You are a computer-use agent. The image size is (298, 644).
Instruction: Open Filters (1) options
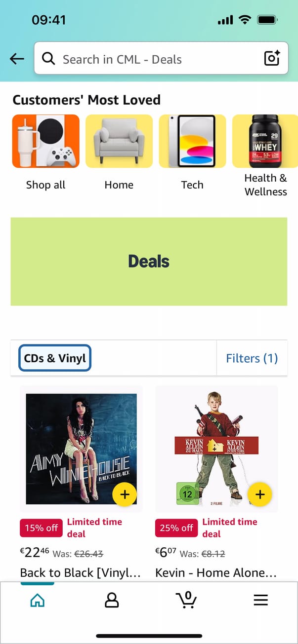252,358
